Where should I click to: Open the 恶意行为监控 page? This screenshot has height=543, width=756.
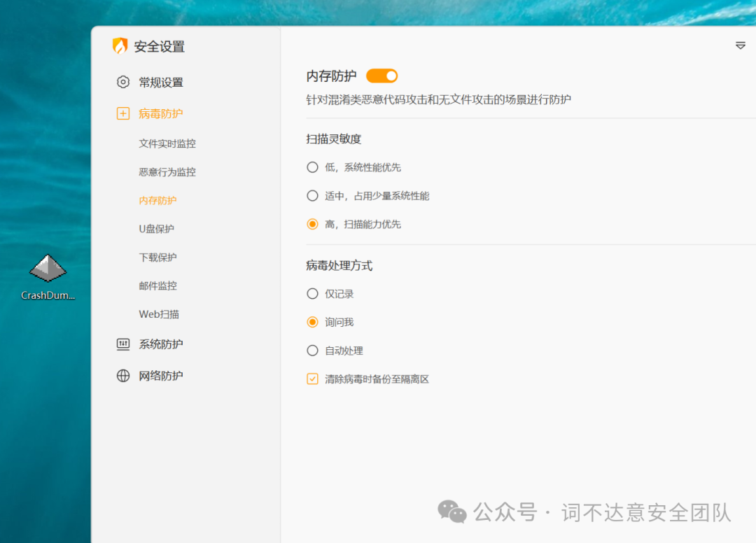point(167,172)
